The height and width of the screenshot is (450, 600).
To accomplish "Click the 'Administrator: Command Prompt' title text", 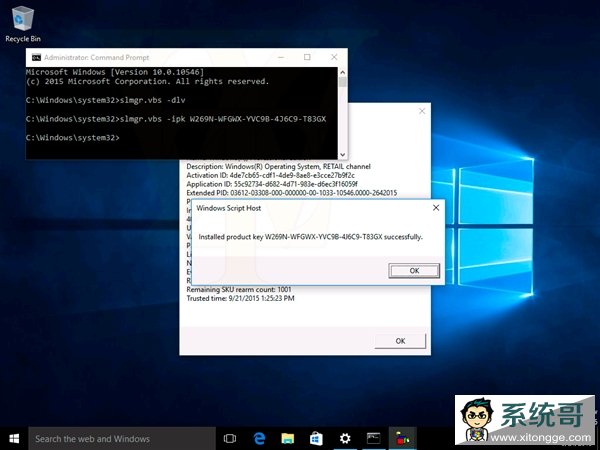I will click(x=96, y=57).
